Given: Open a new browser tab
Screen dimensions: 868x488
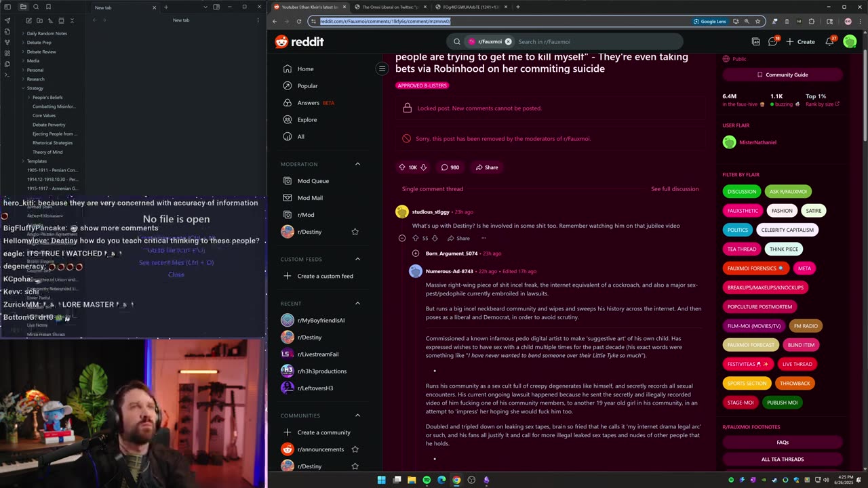Looking at the screenshot, I should [x=517, y=7].
